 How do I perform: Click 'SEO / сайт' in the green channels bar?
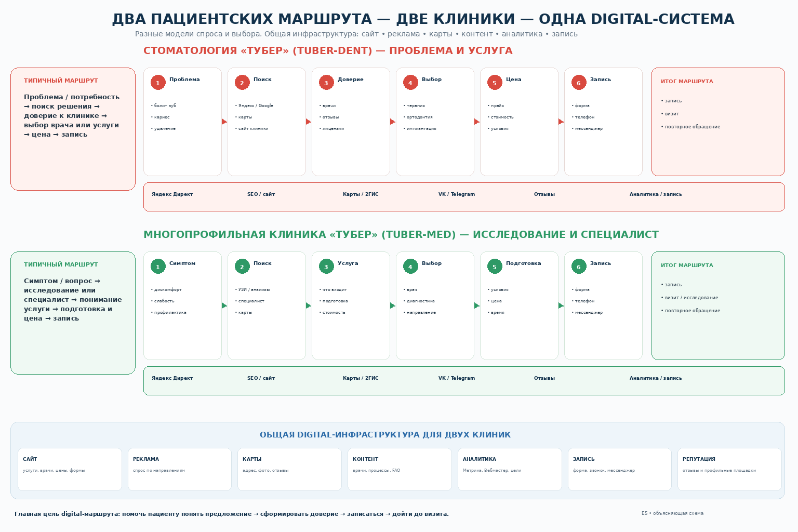(261, 378)
